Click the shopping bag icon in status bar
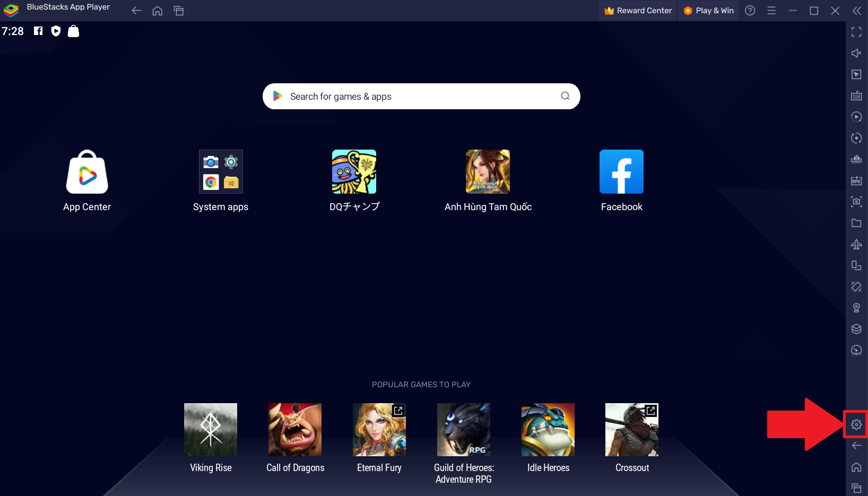Image resolution: width=868 pixels, height=496 pixels. (74, 31)
